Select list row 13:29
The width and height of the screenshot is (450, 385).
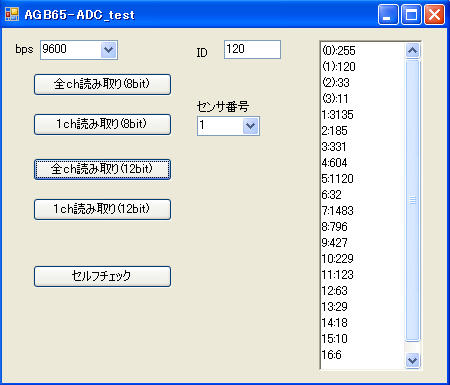[x=363, y=307]
